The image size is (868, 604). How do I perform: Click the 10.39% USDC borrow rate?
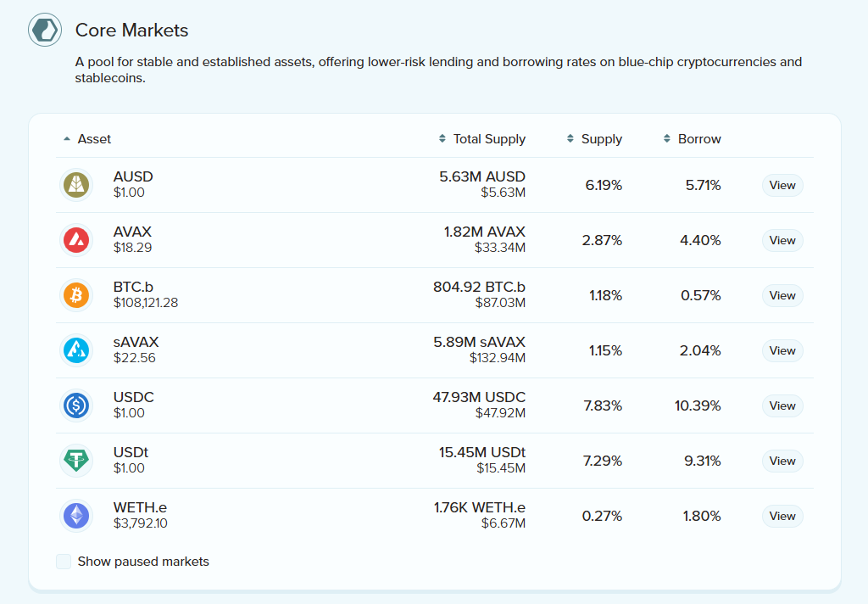[698, 405]
